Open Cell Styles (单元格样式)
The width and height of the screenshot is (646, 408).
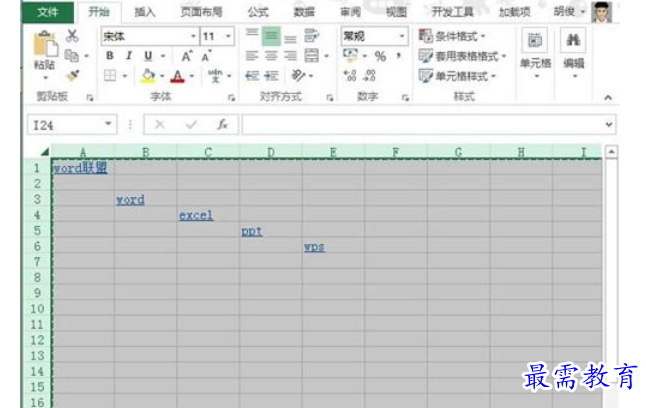457,76
